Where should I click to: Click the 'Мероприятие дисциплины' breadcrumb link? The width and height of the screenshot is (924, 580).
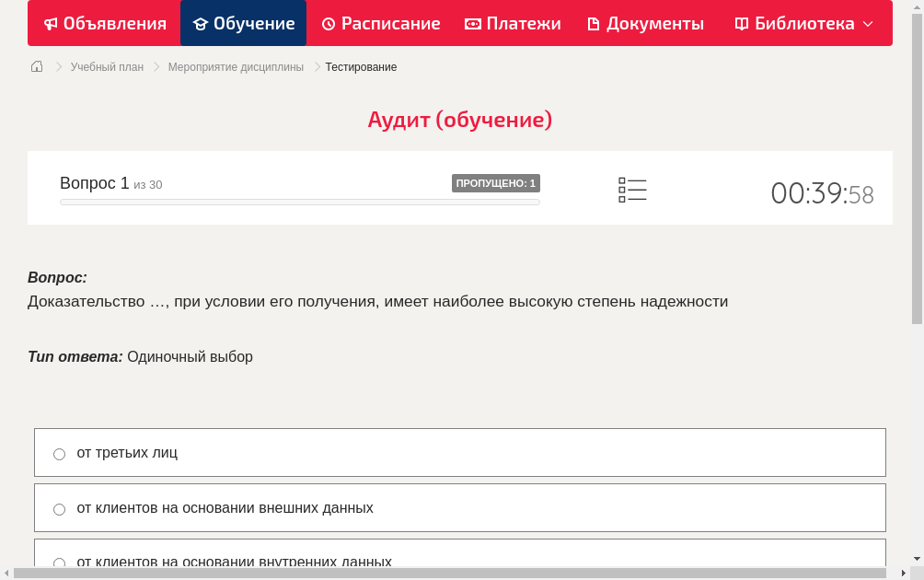tap(236, 66)
